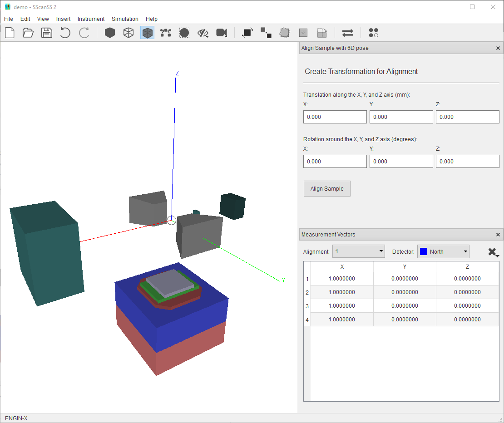This screenshot has width=504, height=423.
Task: Open the Alignment dropdown showing 1
Action: (x=358, y=251)
